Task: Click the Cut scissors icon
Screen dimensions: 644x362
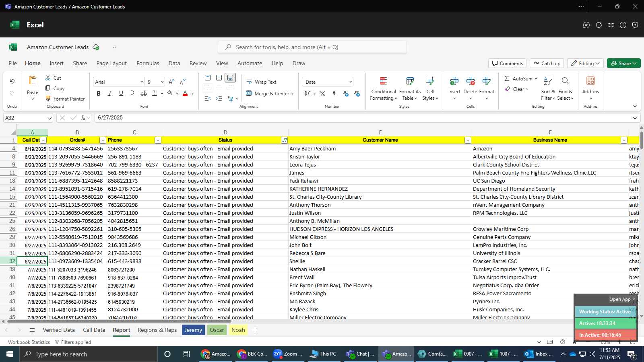Action: click(48, 78)
